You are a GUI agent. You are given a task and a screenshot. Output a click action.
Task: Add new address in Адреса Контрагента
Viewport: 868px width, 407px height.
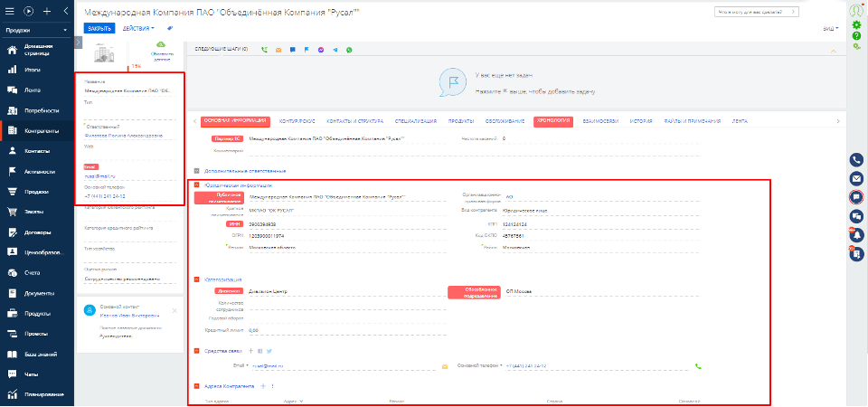[263, 386]
